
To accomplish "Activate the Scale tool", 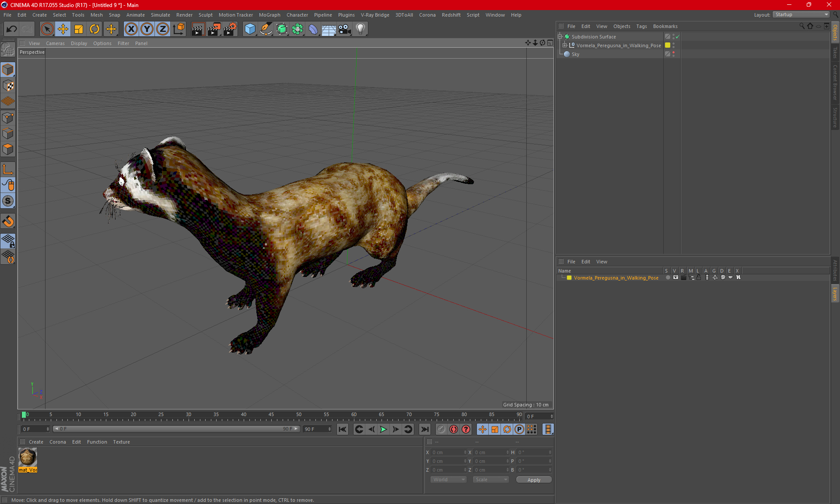I will pyautogui.click(x=79, y=29).
